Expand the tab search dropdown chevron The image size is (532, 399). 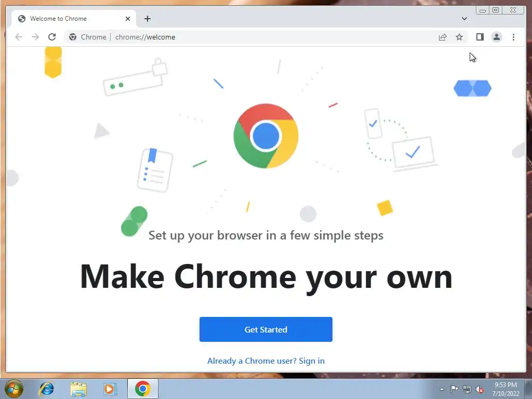point(464,19)
